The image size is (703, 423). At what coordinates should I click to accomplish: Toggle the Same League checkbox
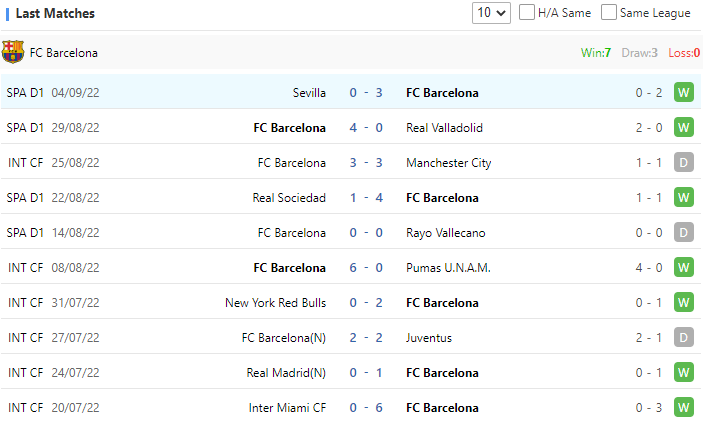[x=608, y=13]
